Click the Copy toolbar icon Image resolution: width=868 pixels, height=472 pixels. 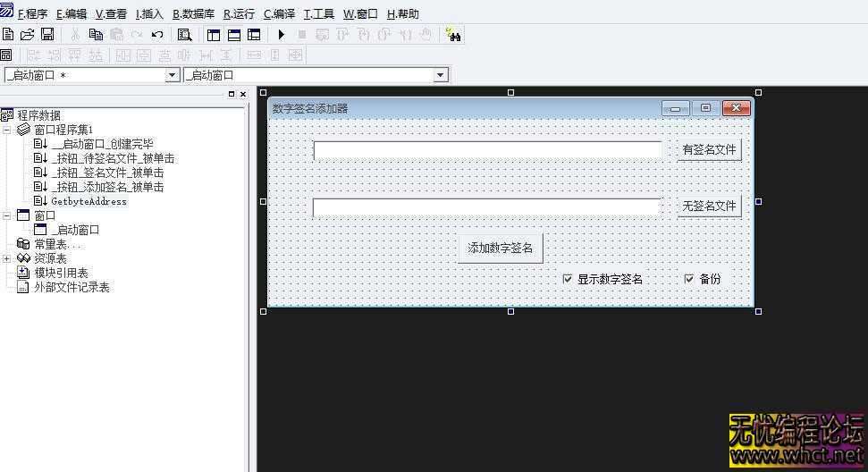[96, 35]
